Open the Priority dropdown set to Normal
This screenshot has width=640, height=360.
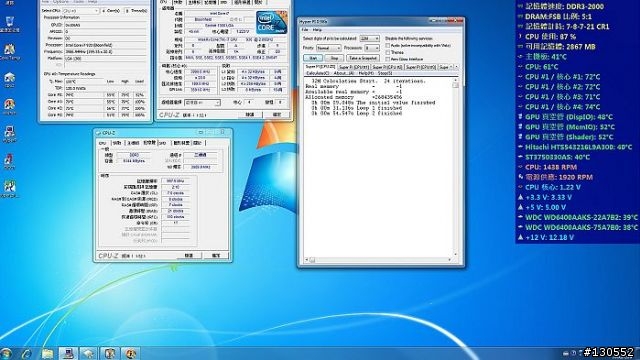(329, 48)
